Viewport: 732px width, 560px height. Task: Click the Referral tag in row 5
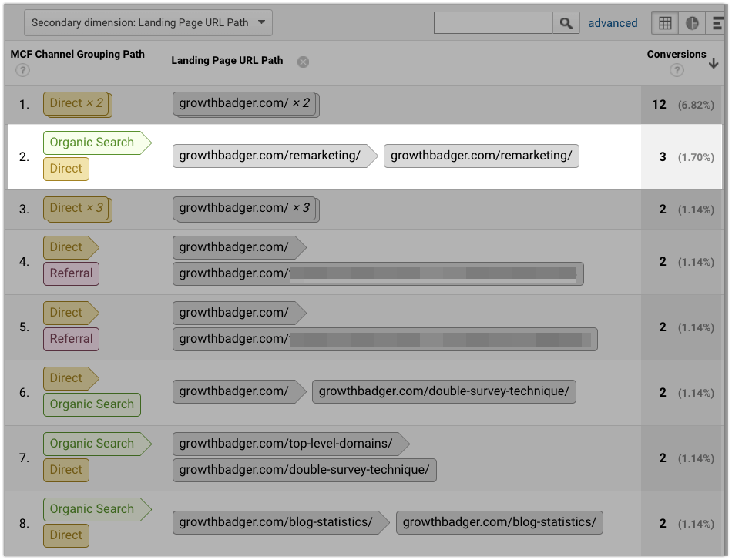[x=71, y=339]
